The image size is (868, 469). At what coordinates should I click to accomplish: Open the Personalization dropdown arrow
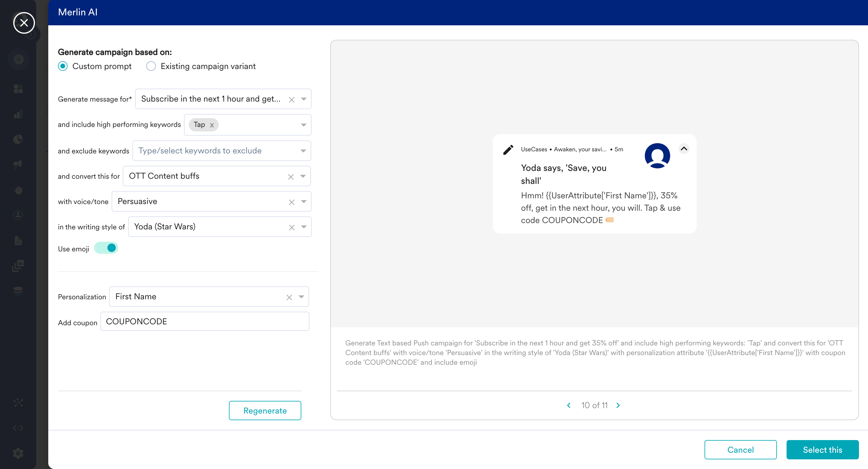click(301, 297)
